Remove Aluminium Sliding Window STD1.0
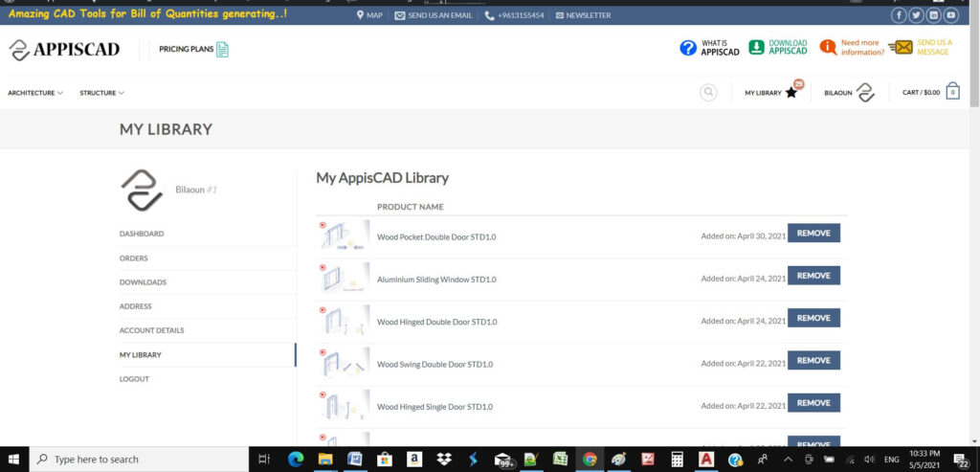 (813, 276)
